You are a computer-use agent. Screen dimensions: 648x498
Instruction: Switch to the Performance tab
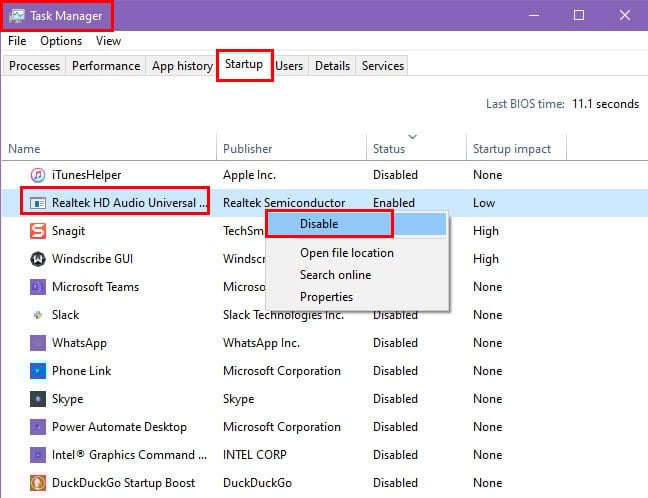click(x=106, y=66)
